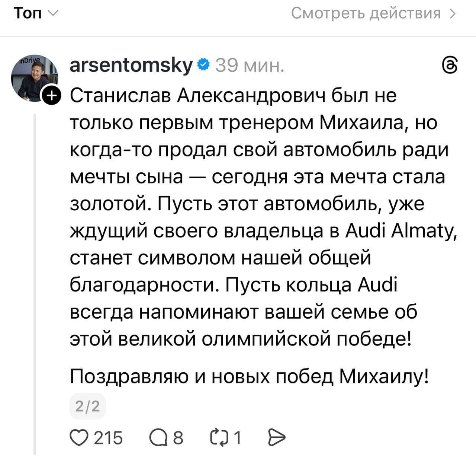Open Смотреть действия

point(366,14)
